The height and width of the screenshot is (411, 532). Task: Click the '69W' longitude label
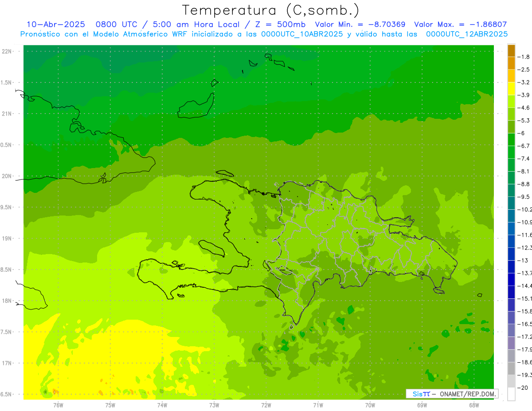[422, 406]
